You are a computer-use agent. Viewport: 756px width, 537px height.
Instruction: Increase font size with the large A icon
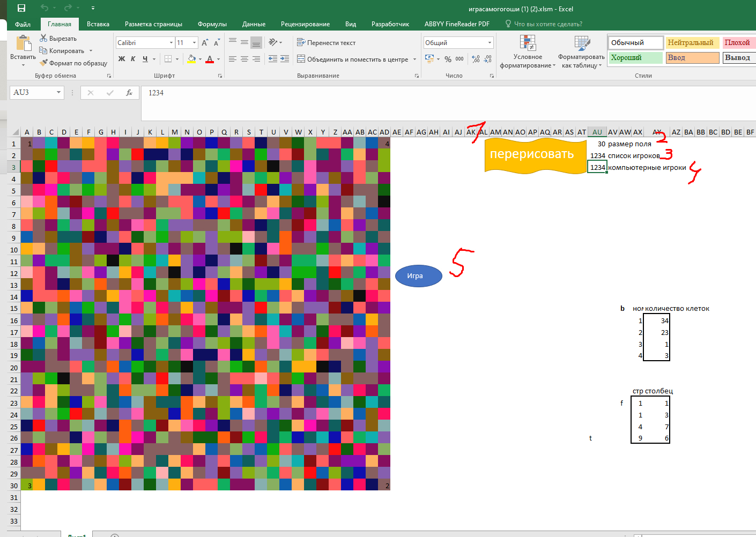(x=205, y=42)
